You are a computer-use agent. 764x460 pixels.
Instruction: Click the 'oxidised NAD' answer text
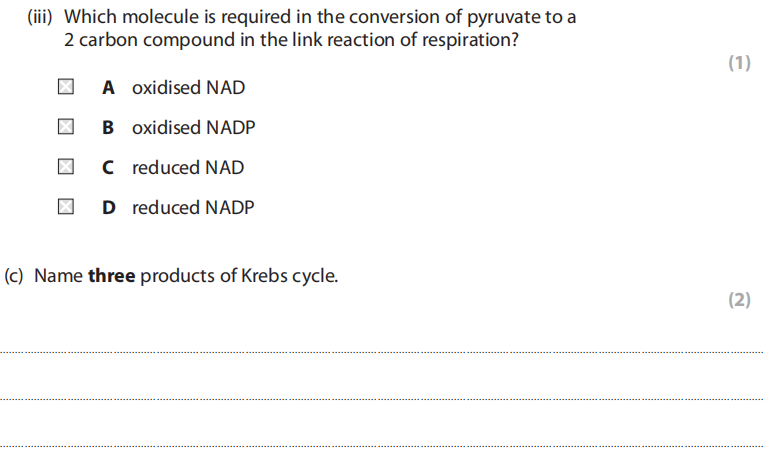[x=188, y=88]
